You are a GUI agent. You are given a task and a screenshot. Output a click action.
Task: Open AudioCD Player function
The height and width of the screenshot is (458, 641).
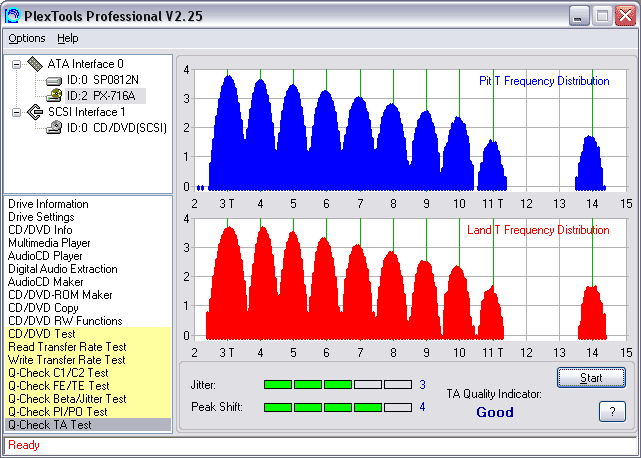[45, 256]
